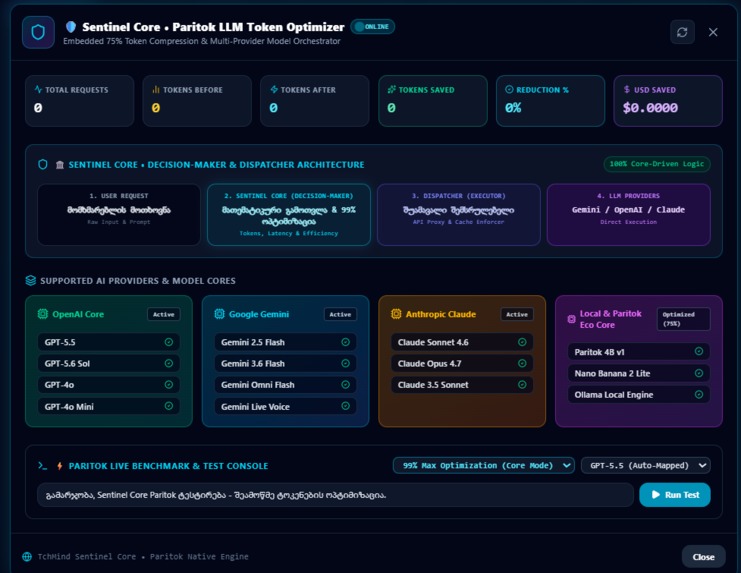Click the Local & Paritok Eco Core icon
The width and height of the screenshot is (741, 573).
(x=571, y=319)
